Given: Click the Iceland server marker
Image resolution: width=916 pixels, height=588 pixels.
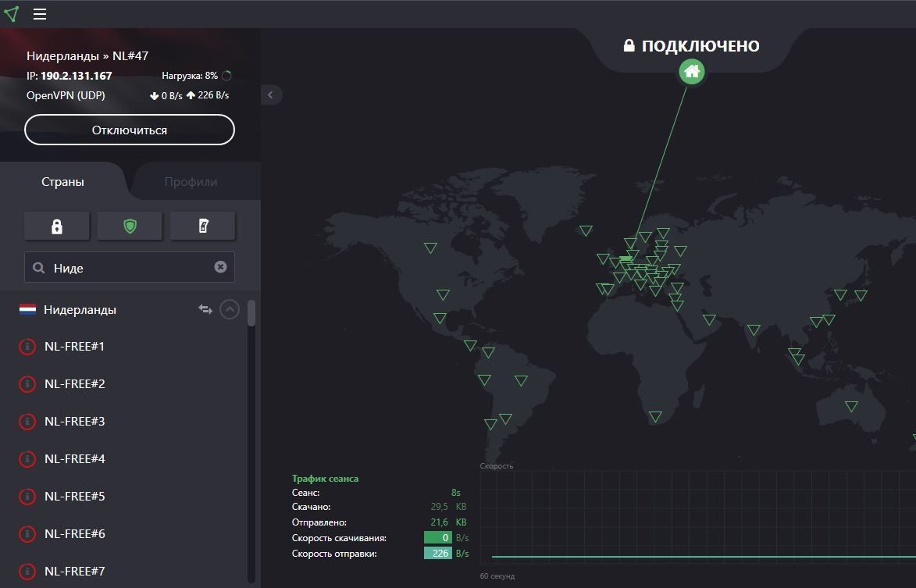Looking at the screenshot, I should pyautogui.click(x=586, y=230).
